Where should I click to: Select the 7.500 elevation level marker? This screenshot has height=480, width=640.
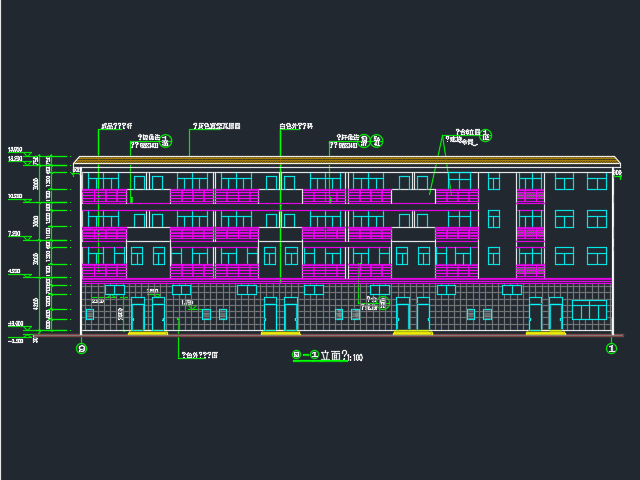pyautogui.click(x=16, y=234)
